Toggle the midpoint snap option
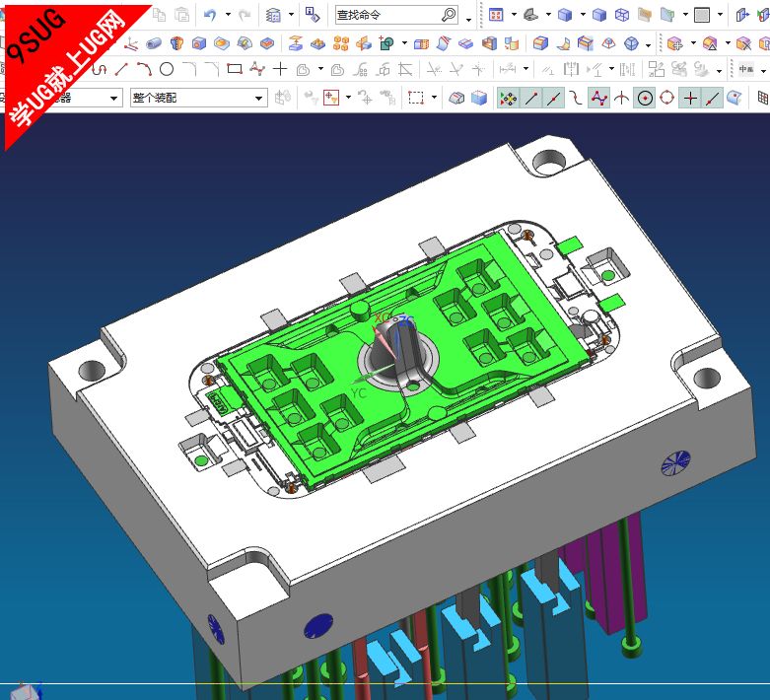 (x=554, y=98)
